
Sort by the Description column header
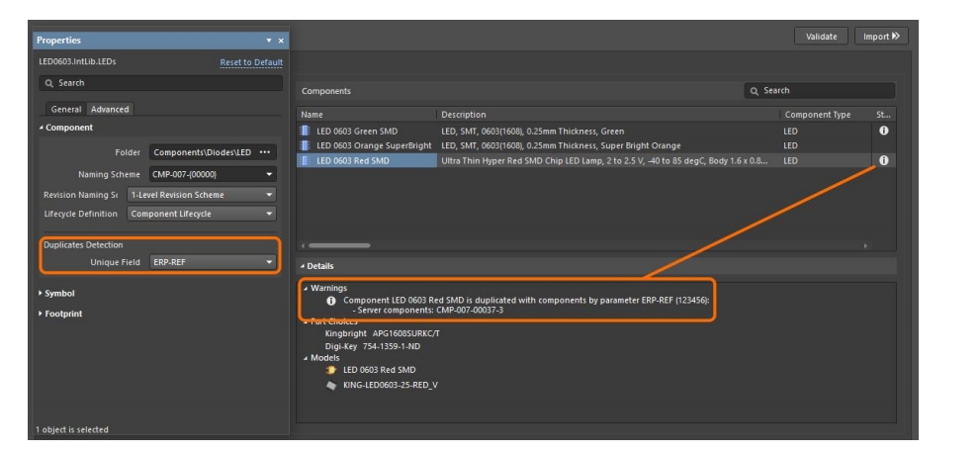[x=608, y=115]
